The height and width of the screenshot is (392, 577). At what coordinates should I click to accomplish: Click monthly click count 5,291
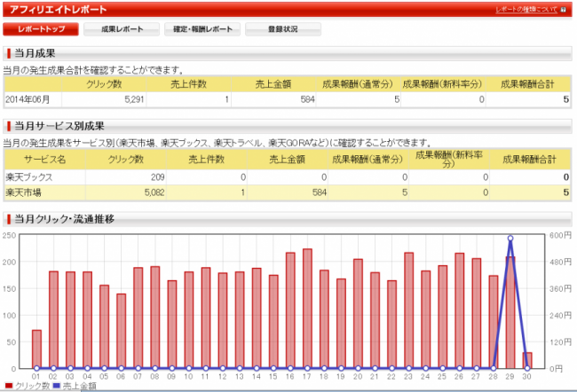click(x=134, y=99)
